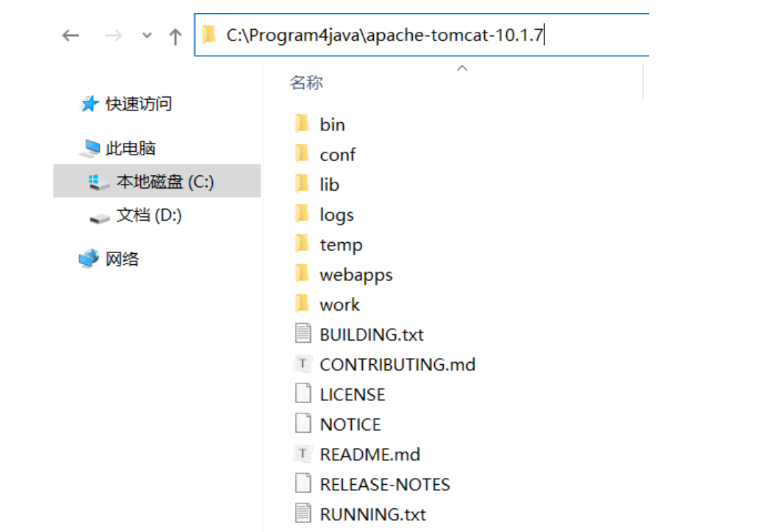Select the work folder icon

tap(302, 303)
